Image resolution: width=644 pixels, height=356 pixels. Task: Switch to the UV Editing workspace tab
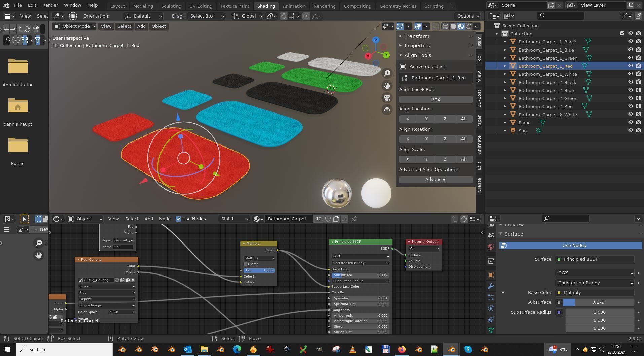tap(201, 6)
